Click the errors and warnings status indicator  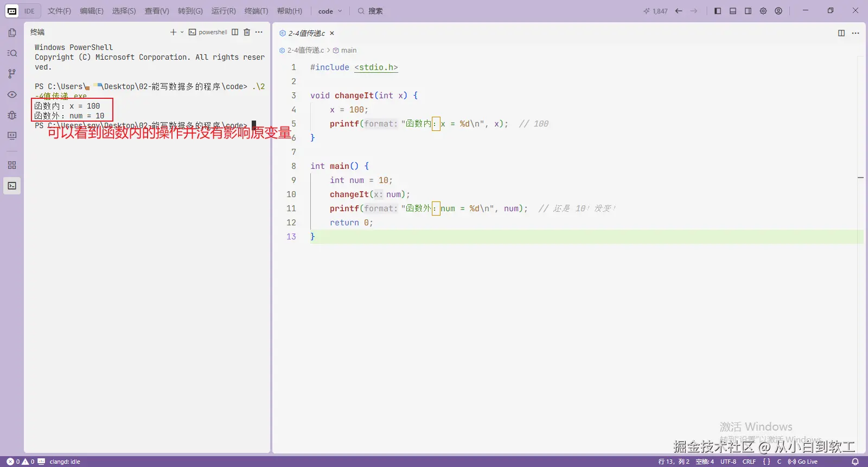(x=21, y=462)
